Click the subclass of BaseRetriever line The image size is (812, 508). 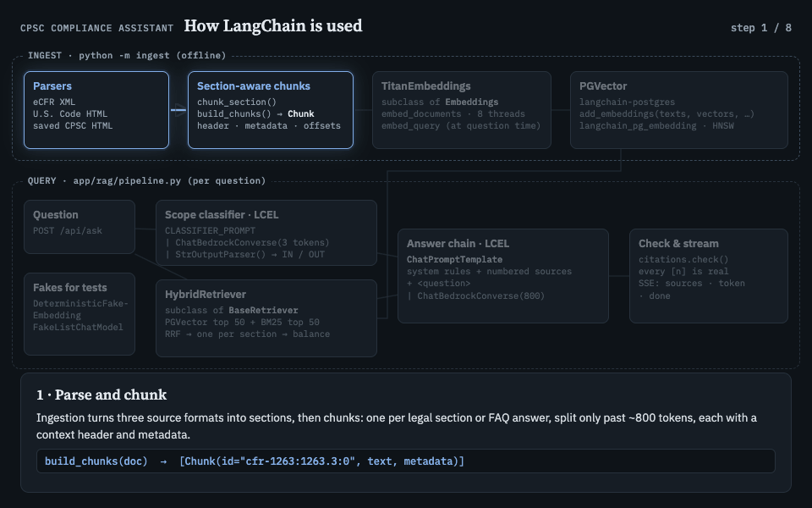(232, 311)
